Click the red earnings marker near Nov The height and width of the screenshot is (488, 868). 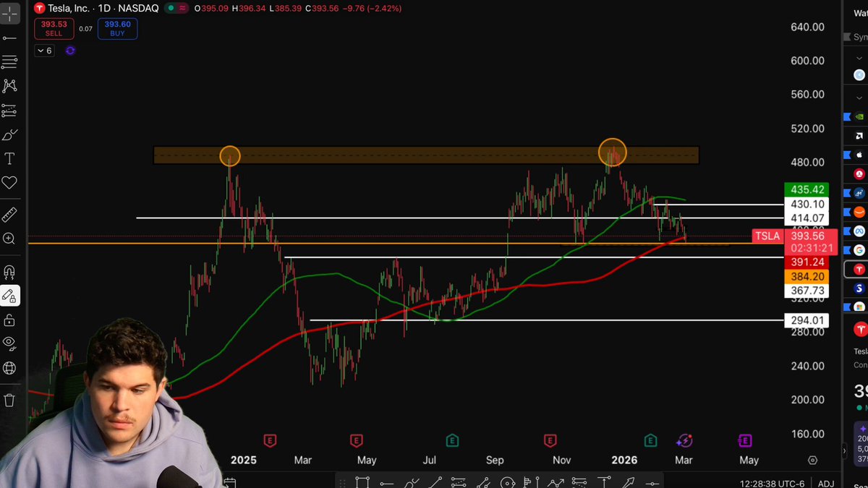click(550, 440)
